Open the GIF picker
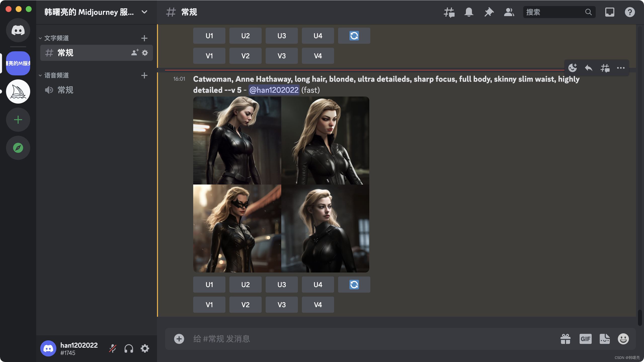The image size is (644, 362). click(585, 339)
